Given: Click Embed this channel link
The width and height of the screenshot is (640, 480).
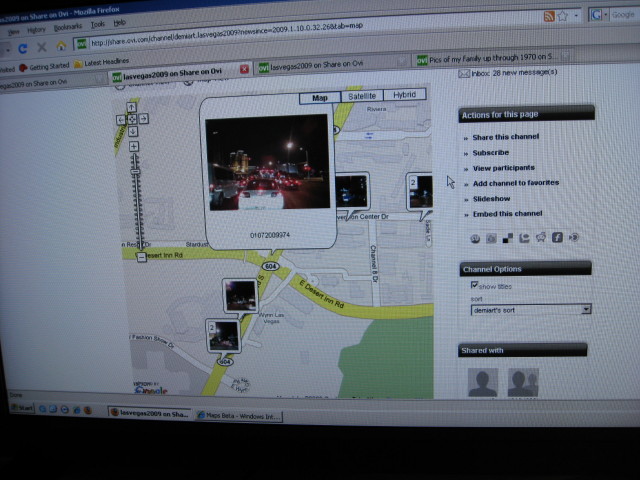Looking at the screenshot, I should click(507, 213).
